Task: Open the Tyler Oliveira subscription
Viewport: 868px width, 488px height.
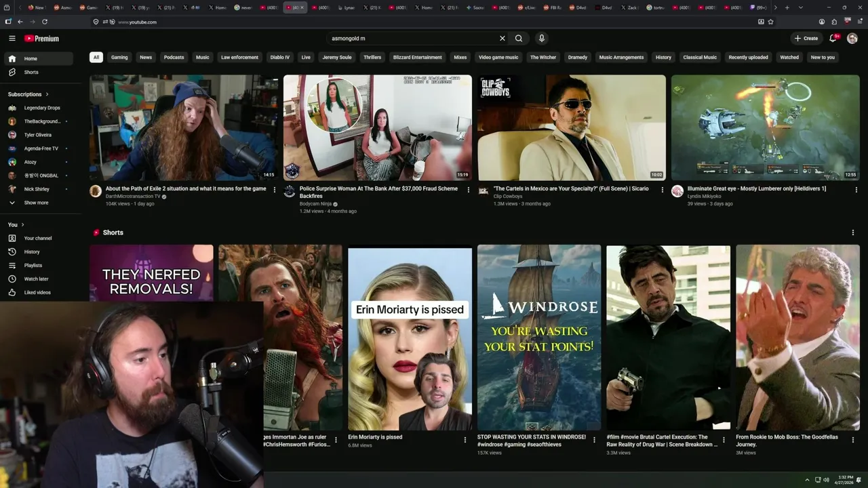Action: coord(38,135)
